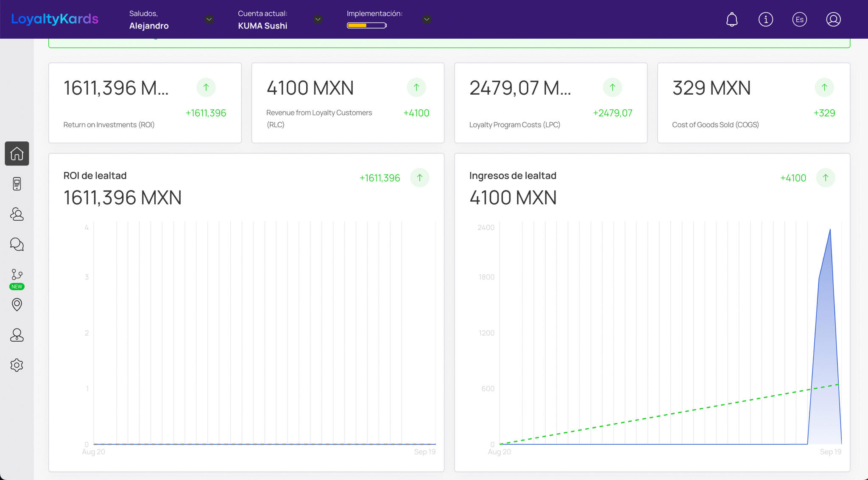Click the ROI de lealtad trend arrow
868x480 pixels.
419,178
